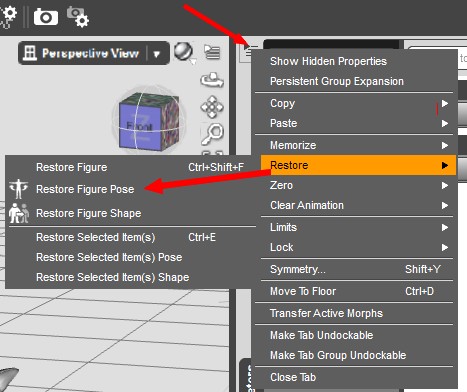
Task: Choose Restore Selected Item(s) Pose
Action: pos(132,257)
